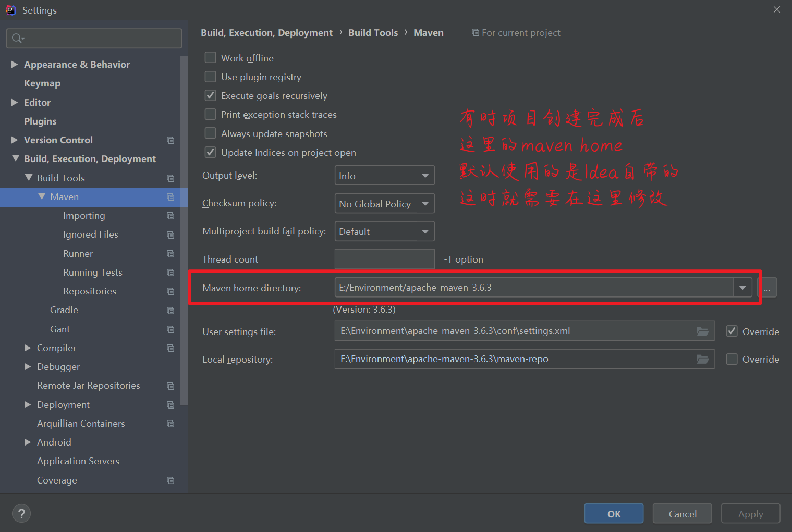Viewport: 792px width, 532px height.
Task: Collapse Build, Execution, Deployment section
Action: click(x=16, y=158)
